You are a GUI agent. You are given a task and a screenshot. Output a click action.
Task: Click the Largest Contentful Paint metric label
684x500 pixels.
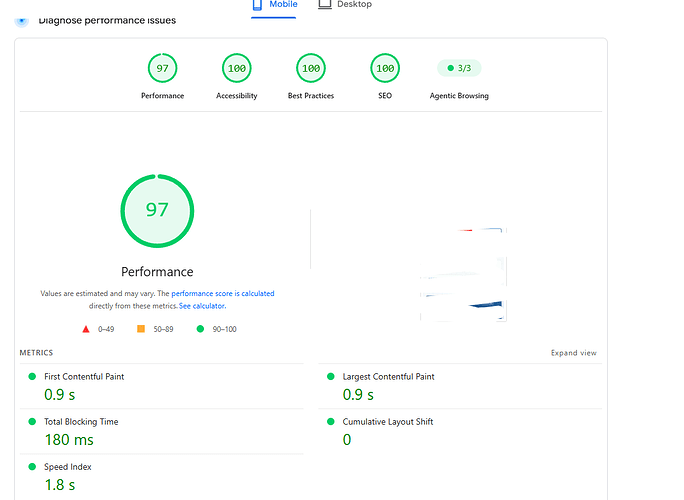coord(388,377)
